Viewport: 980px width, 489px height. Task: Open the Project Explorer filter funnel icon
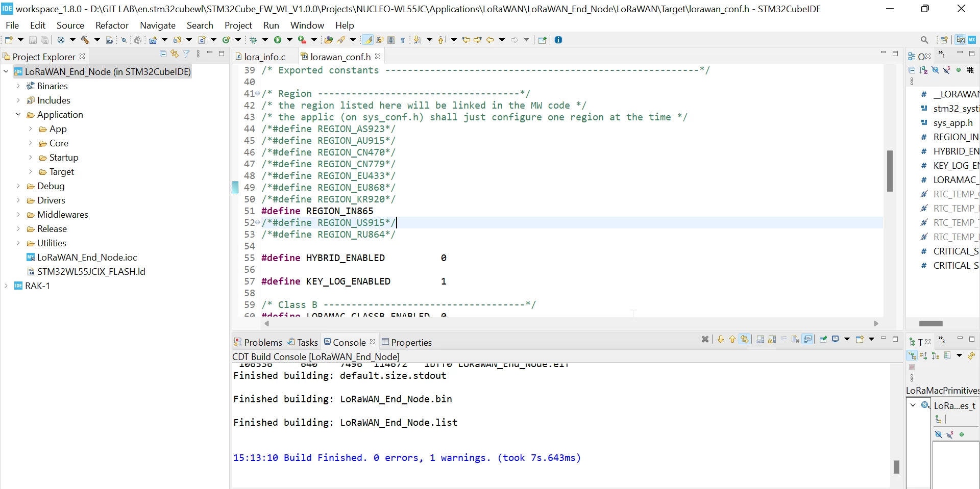[186, 54]
